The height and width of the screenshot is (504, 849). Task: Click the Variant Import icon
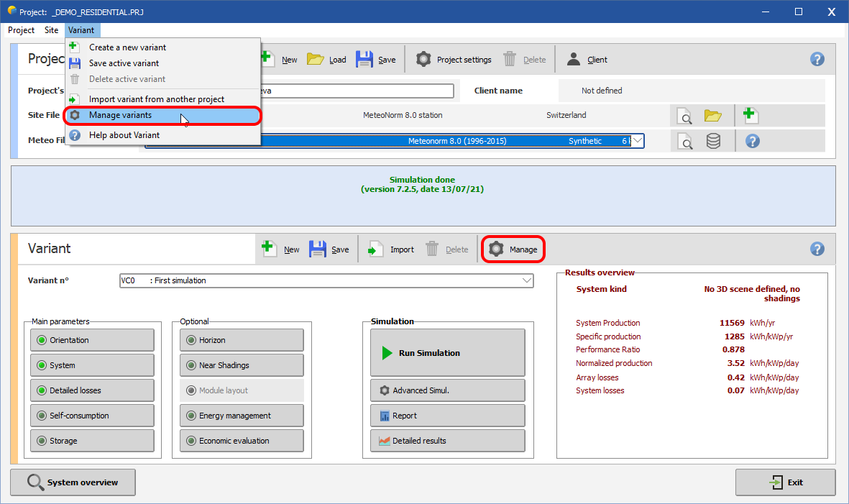pos(375,249)
